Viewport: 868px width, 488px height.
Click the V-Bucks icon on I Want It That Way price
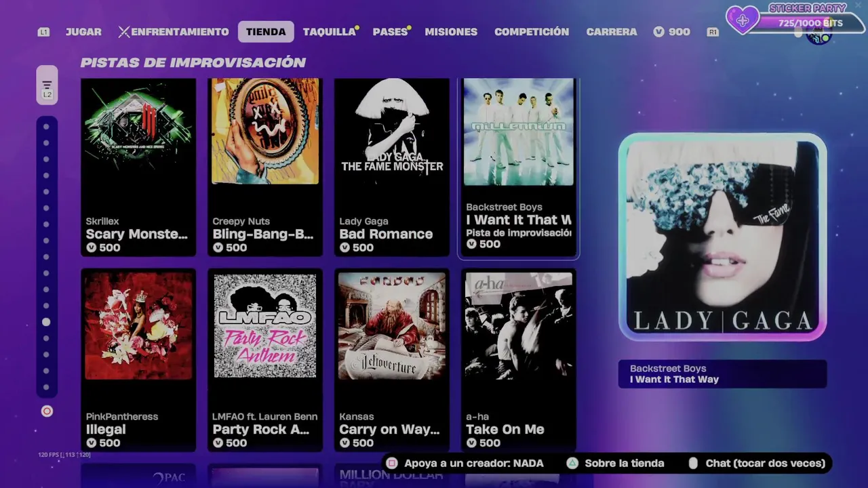click(x=471, y=245)
